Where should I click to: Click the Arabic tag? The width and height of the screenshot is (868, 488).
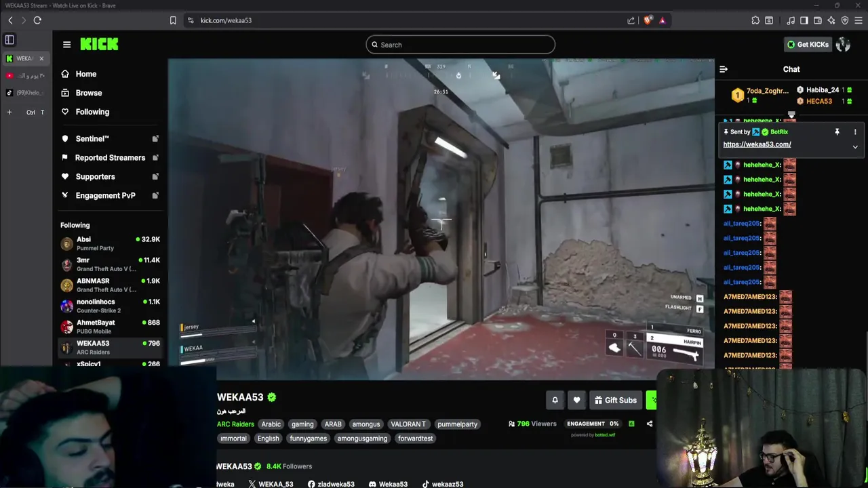click(x=271, y=424)
